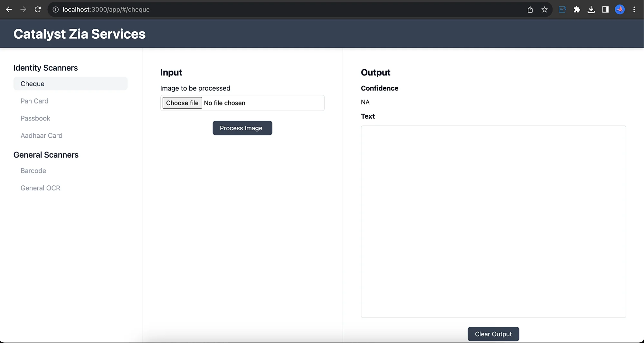Open browser downloads
Viewport: 644px width, 343px height.
coord(591,10)
